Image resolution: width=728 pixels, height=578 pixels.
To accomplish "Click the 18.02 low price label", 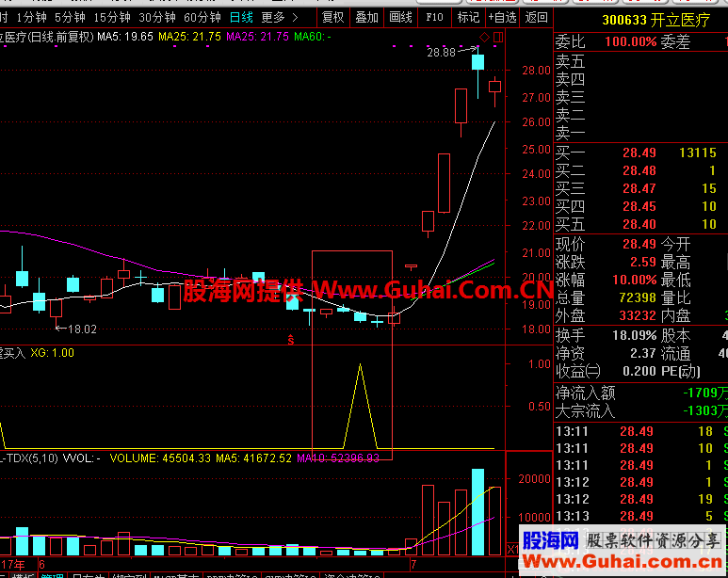I will point(82,329).
